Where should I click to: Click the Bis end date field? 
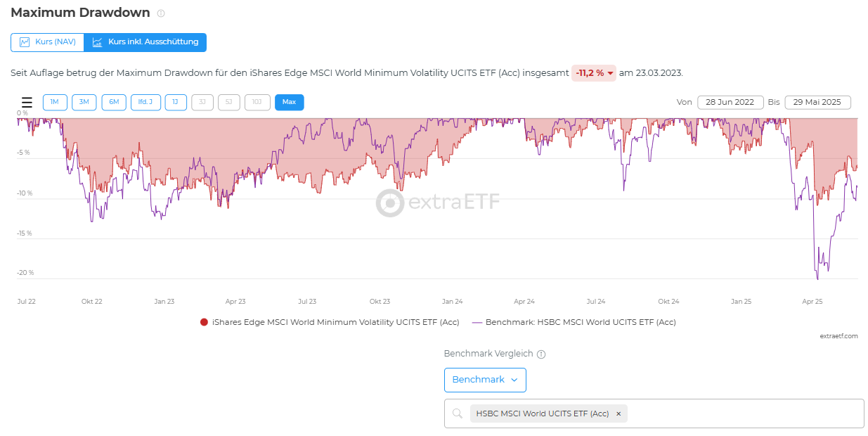[817, 102]
